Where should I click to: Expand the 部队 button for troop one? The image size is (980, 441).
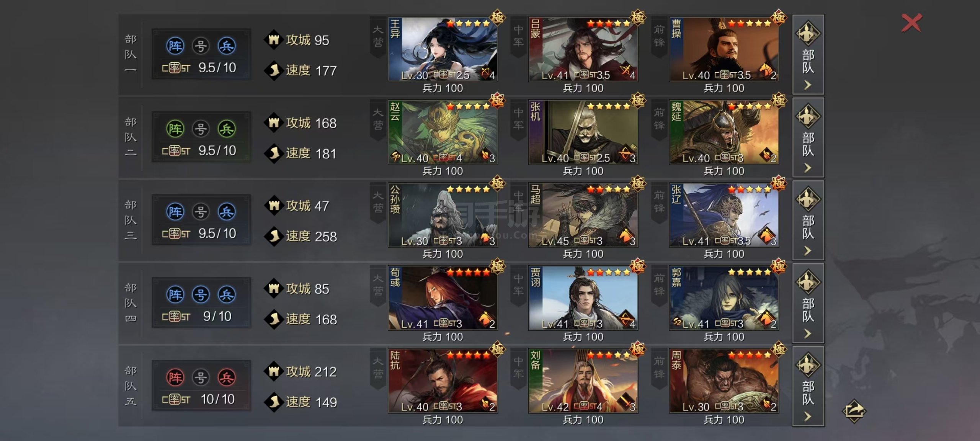point(808,54)
